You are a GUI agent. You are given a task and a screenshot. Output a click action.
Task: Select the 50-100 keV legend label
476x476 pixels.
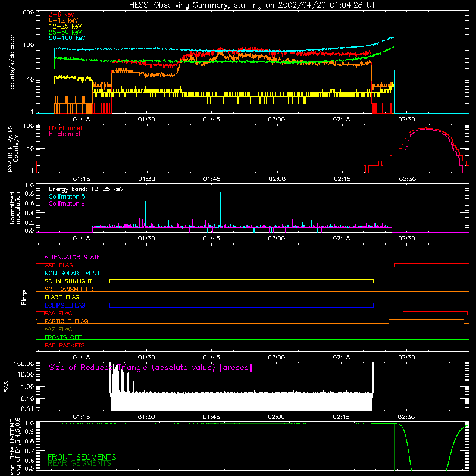tap(67, 38)
